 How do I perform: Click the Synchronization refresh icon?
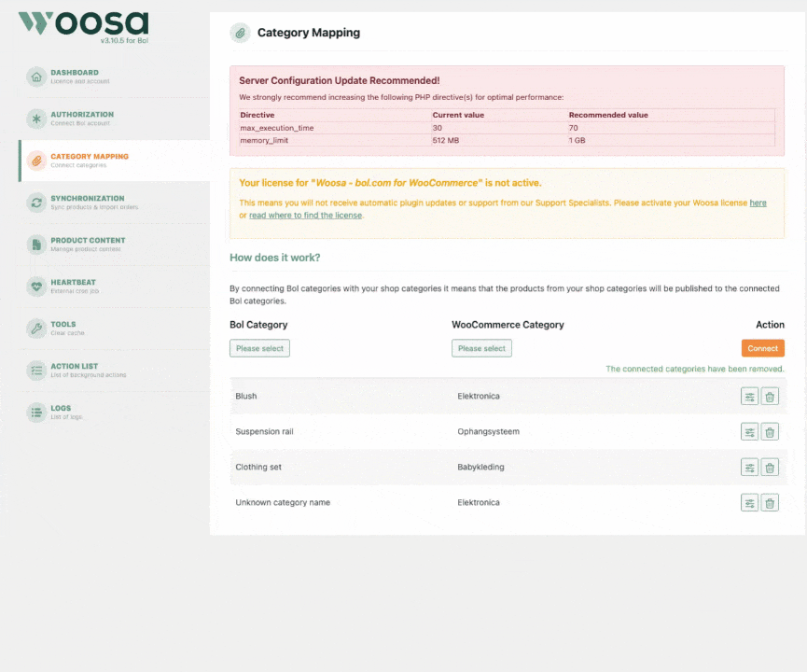click(36, 203)
